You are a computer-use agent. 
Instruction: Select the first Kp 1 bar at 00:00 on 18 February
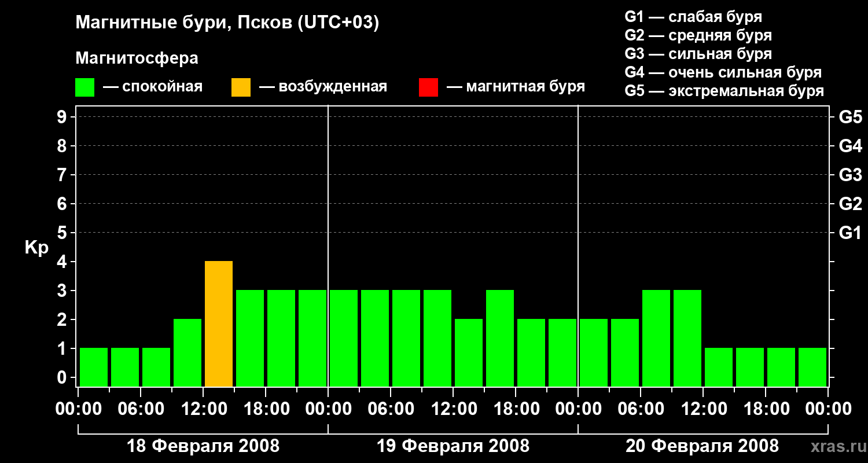[94, 368]
